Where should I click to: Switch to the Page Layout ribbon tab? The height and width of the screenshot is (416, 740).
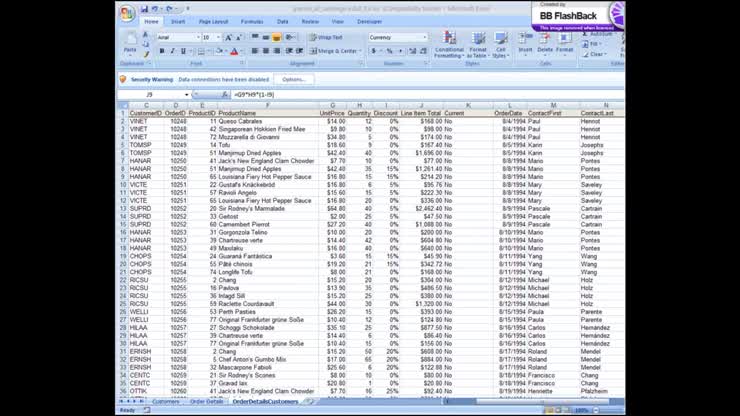[x=212, y=20]
